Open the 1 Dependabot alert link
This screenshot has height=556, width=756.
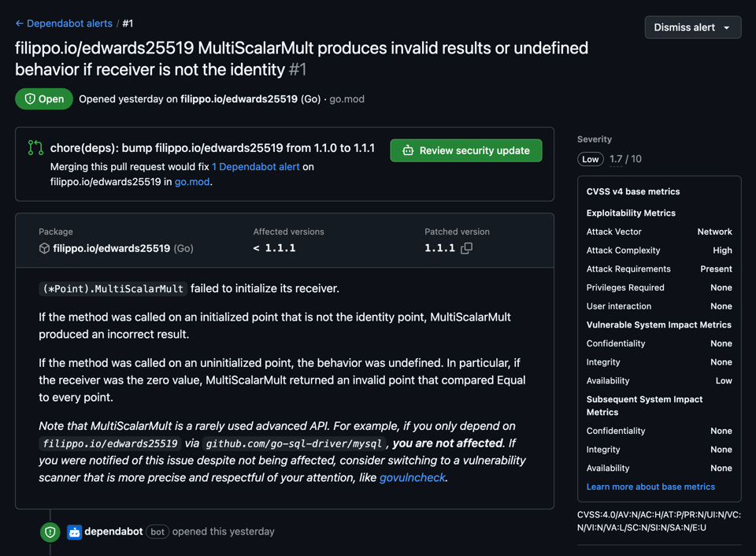[255, 167]
